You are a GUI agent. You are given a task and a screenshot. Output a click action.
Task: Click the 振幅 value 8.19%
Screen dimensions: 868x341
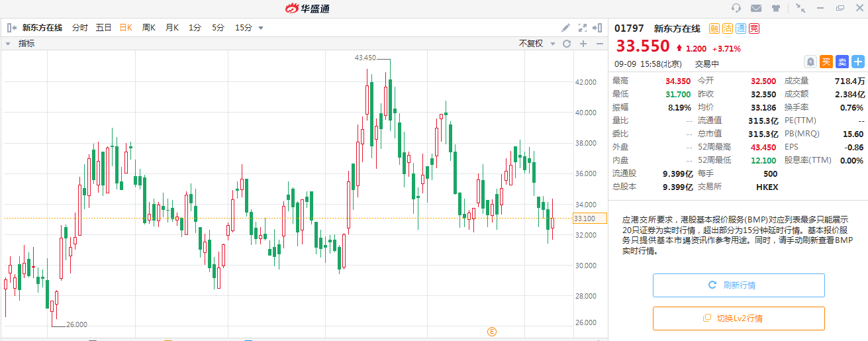679,107
